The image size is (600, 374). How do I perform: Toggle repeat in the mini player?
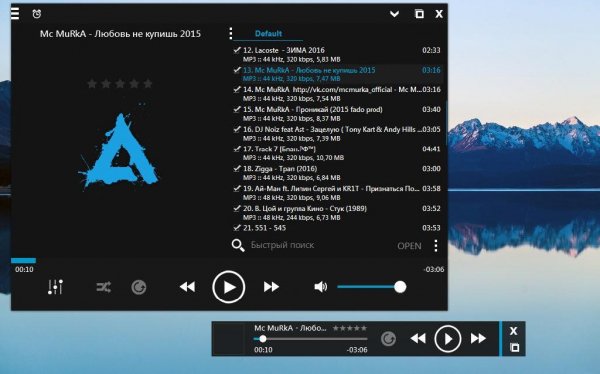click(x=388, y=339)
